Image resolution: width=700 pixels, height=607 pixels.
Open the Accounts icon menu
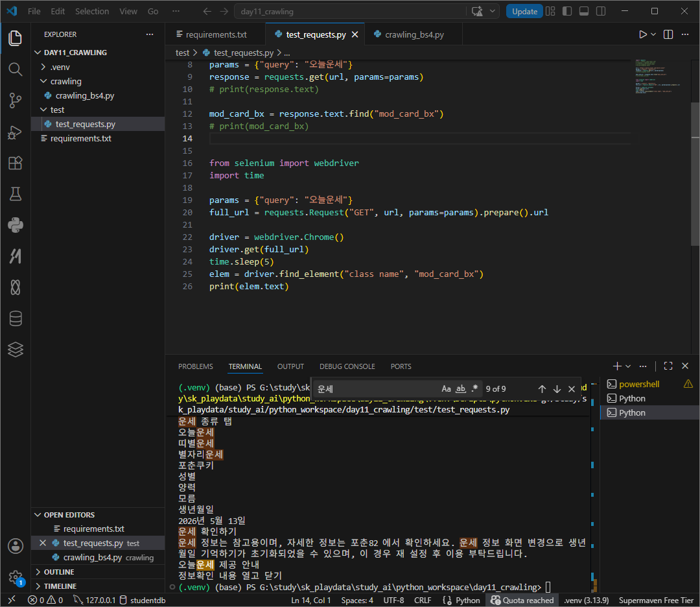pos(15,546)
